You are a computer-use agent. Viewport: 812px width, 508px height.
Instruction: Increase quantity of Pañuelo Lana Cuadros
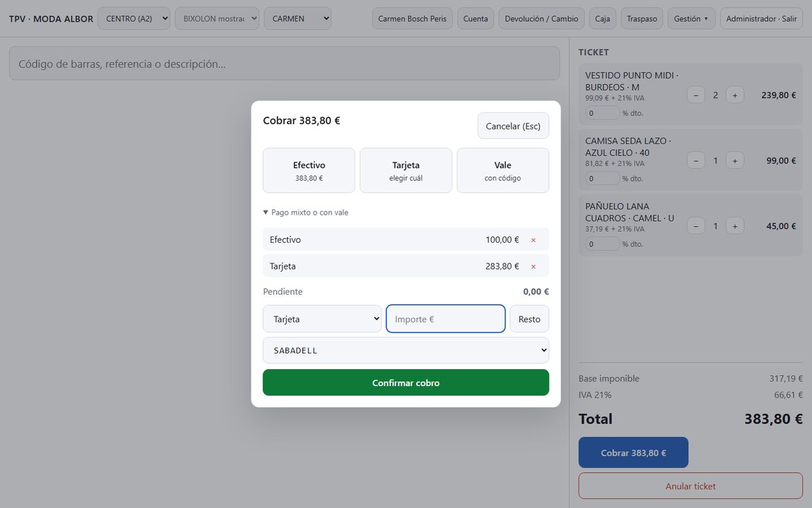pyautogui.click(x=735, y=226)
